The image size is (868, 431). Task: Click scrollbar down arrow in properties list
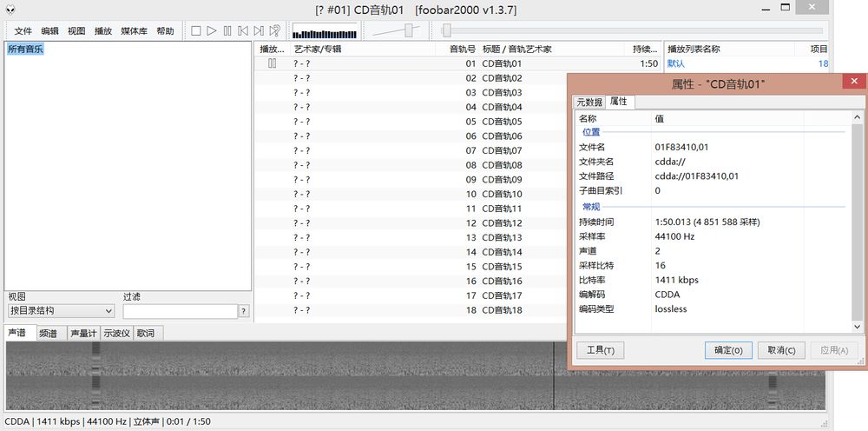tap(858, 328)
